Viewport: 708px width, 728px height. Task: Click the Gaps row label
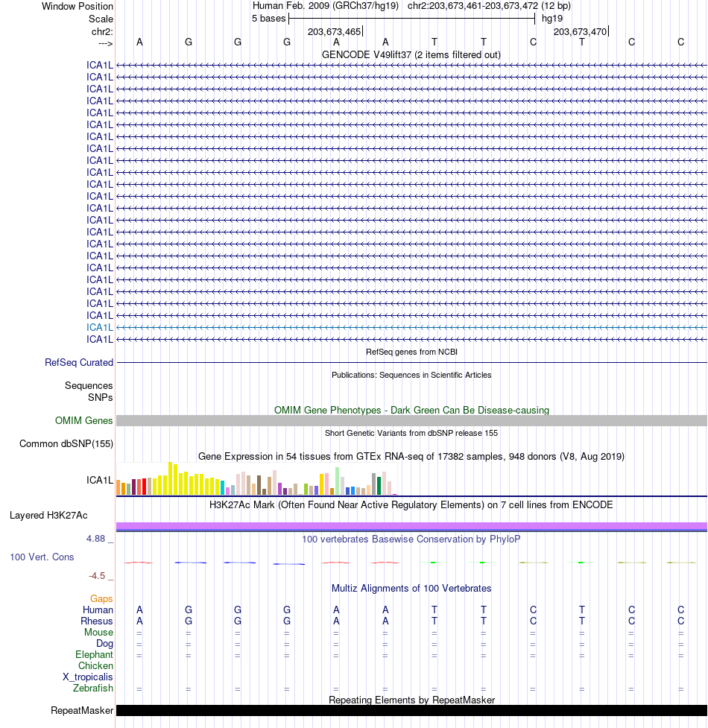(101, 599)
